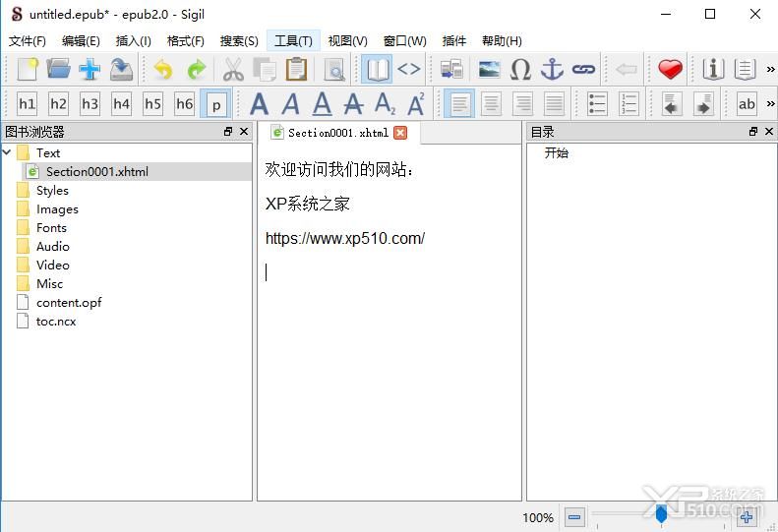778x532 pixels.
Task: Click the Back arrow icon
Action: click(x=627, y=69)
